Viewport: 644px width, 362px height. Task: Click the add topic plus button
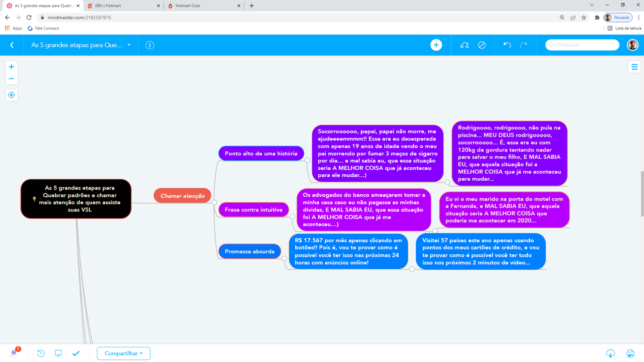pyautogui.click(x=436, y=45)
